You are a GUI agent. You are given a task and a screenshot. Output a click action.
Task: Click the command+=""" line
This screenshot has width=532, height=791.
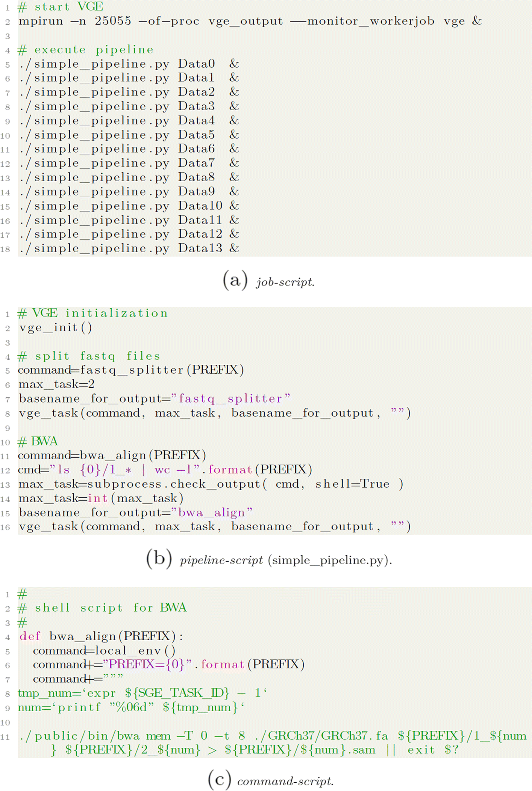tap(78, 679)
